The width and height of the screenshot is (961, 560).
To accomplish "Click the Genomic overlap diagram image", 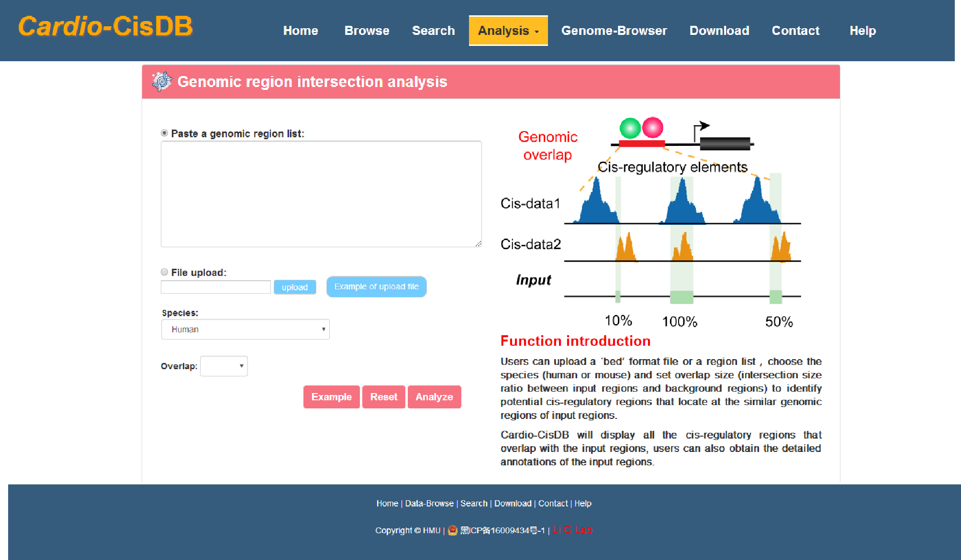I will pos(651,222).
